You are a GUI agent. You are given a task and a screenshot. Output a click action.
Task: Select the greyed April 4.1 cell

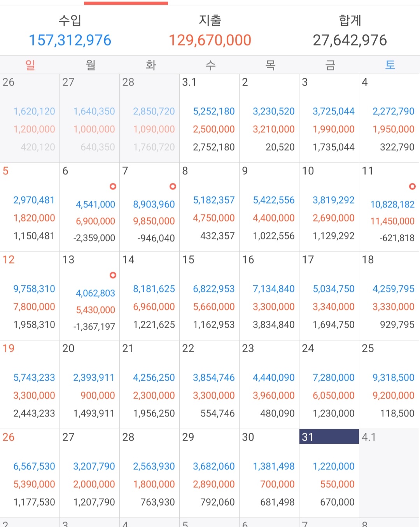tap(389, 473)
